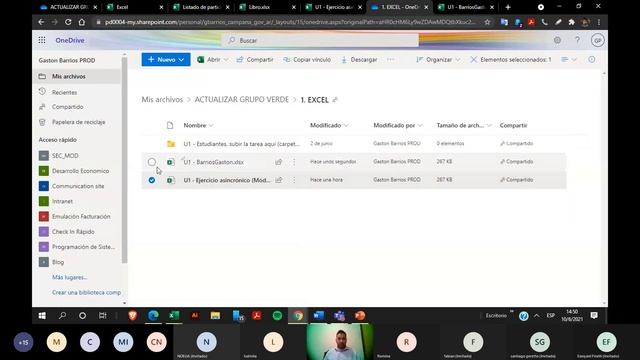
Task: Click the browser address bar URL
Action: pyautogui.click(x=290, y=22)
